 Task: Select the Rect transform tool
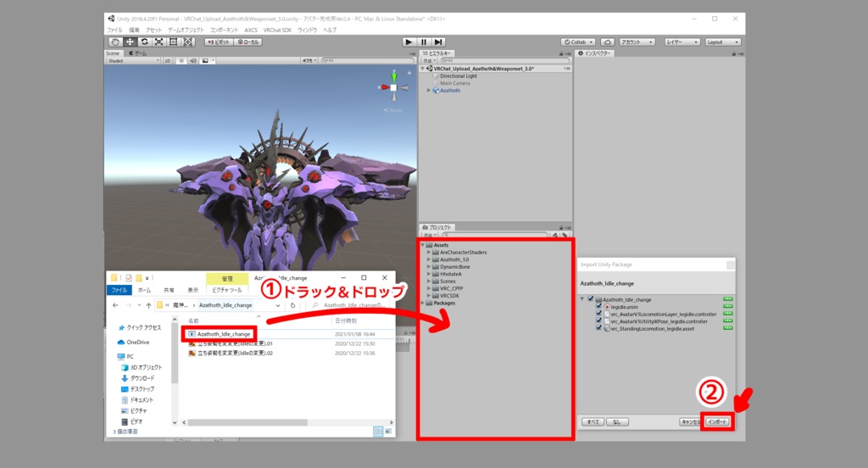click(x=173, y=42)
